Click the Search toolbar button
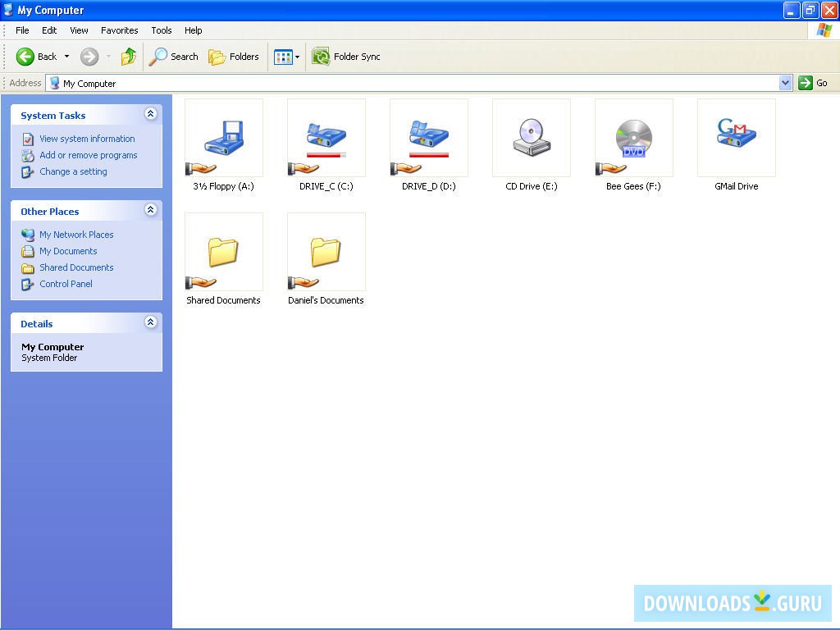This screenshot has width=840, height=630. tap(173, 57)
